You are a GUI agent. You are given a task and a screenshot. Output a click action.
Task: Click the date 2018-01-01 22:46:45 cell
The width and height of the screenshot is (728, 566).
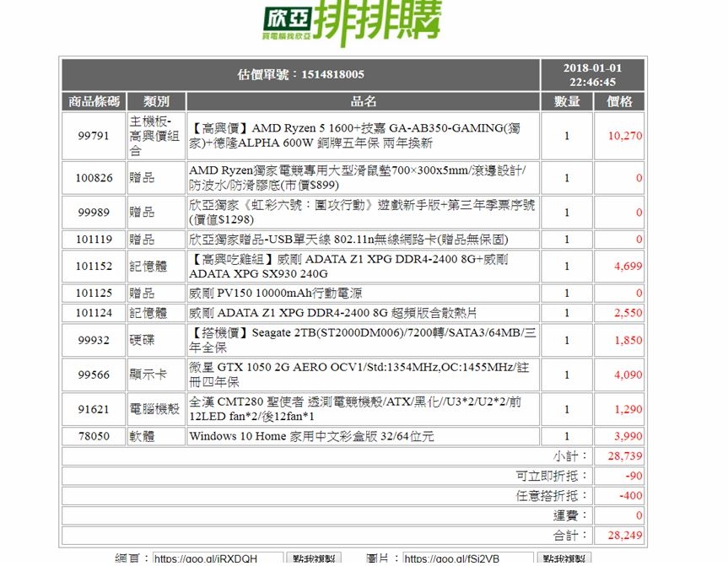click(592, 75)
